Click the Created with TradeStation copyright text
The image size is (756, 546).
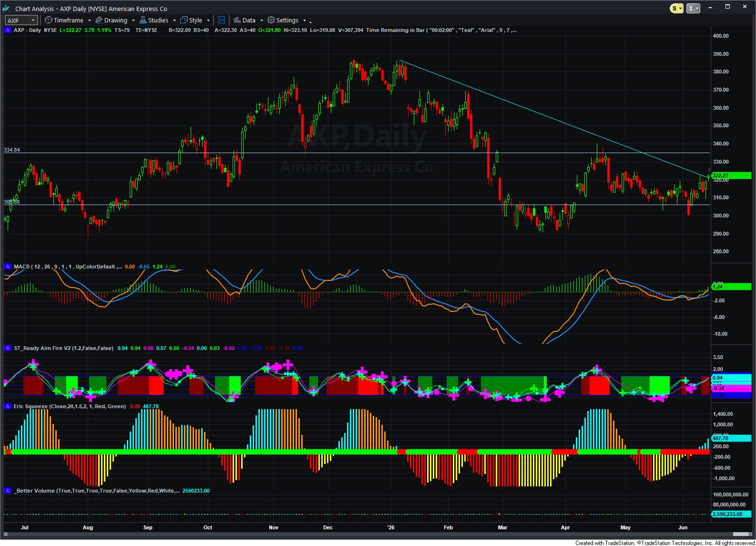(x=665, y=543)
